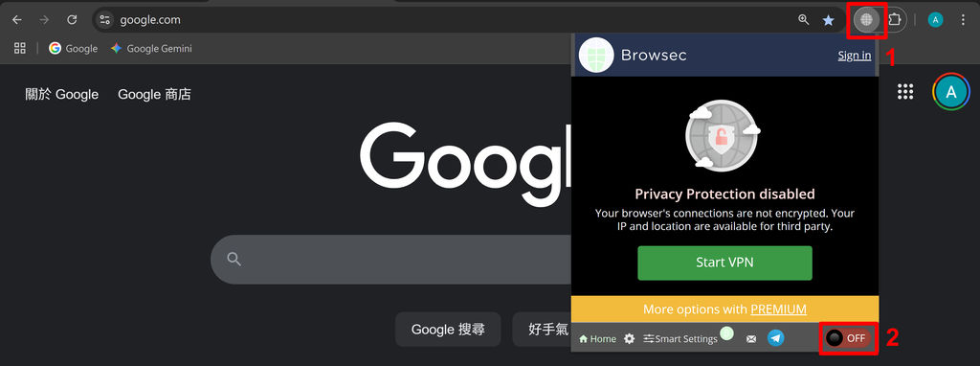Open the 關於 Google link
Image resolution: width=980 pixels, height=366 pixels.
[x=62, y=95]
